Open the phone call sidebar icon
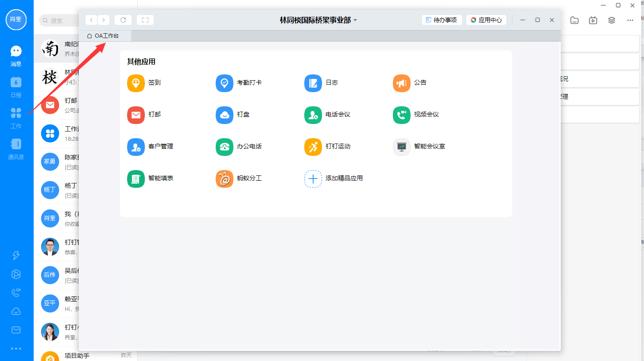The width and height of the screenshot is (644, 361). (x=16, y=292)
